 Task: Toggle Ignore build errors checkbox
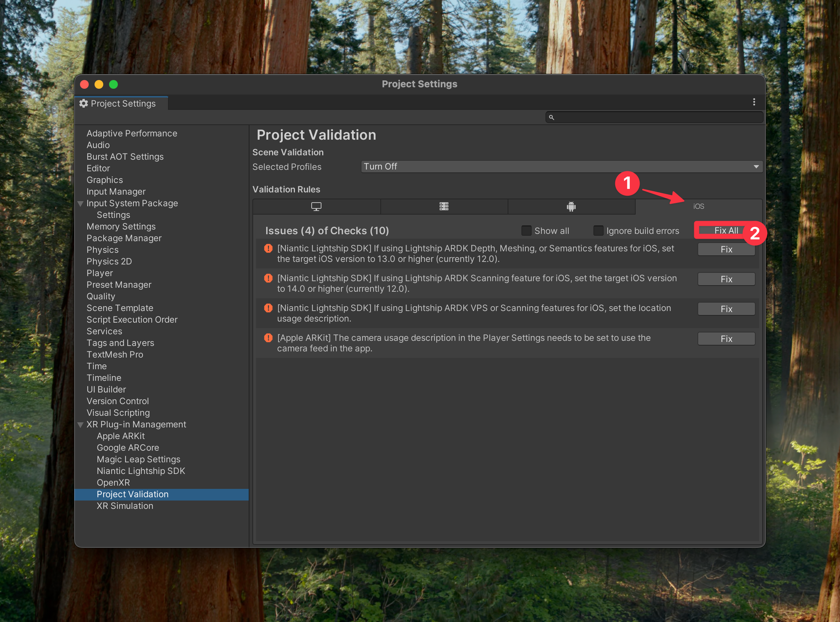click(x=598, y=230)
